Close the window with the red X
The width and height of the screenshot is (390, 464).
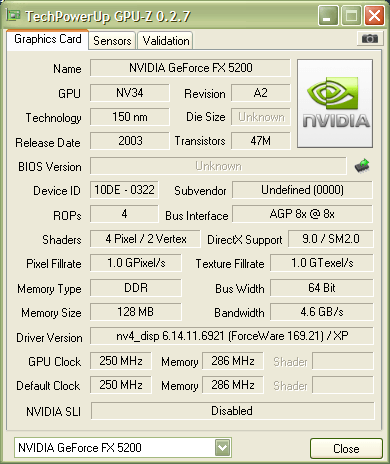374,15
